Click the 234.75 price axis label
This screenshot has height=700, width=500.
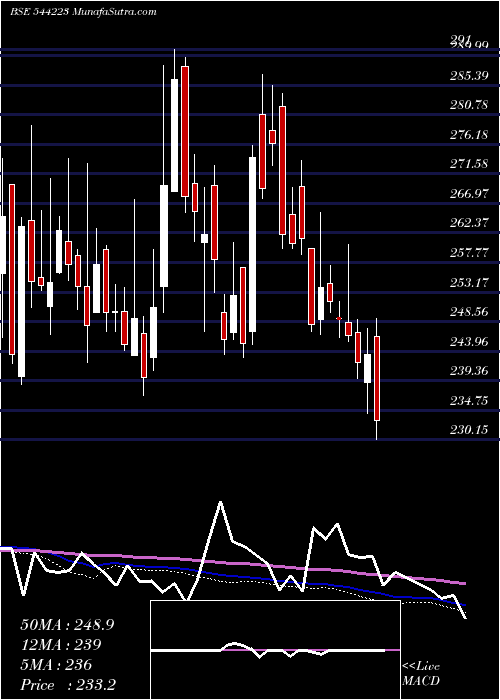click(468, 401)
